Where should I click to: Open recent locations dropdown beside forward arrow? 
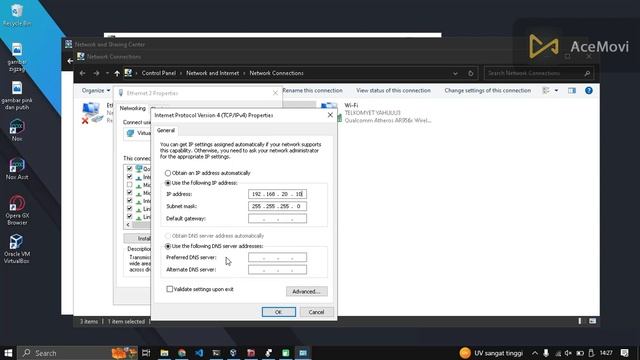point(107,73)
